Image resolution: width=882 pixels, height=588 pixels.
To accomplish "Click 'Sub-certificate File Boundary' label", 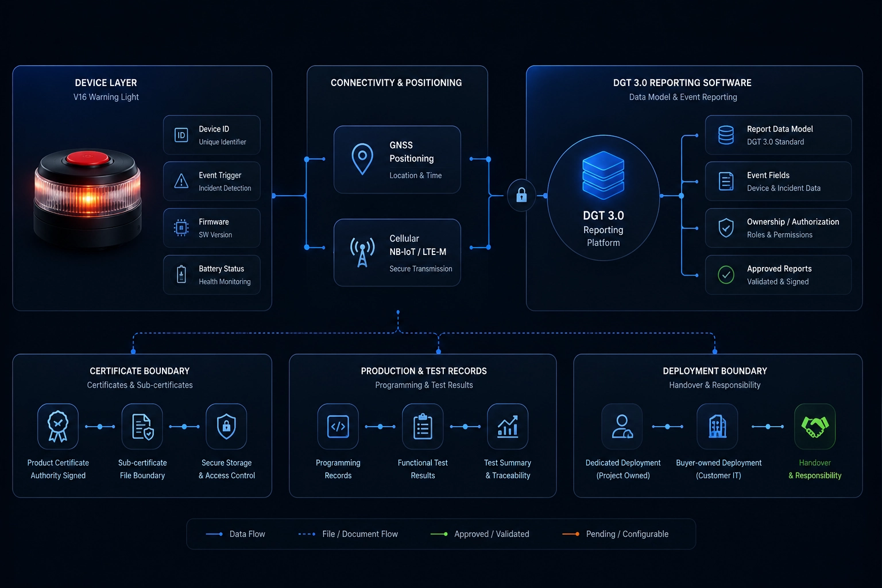I will pos(142,469).
